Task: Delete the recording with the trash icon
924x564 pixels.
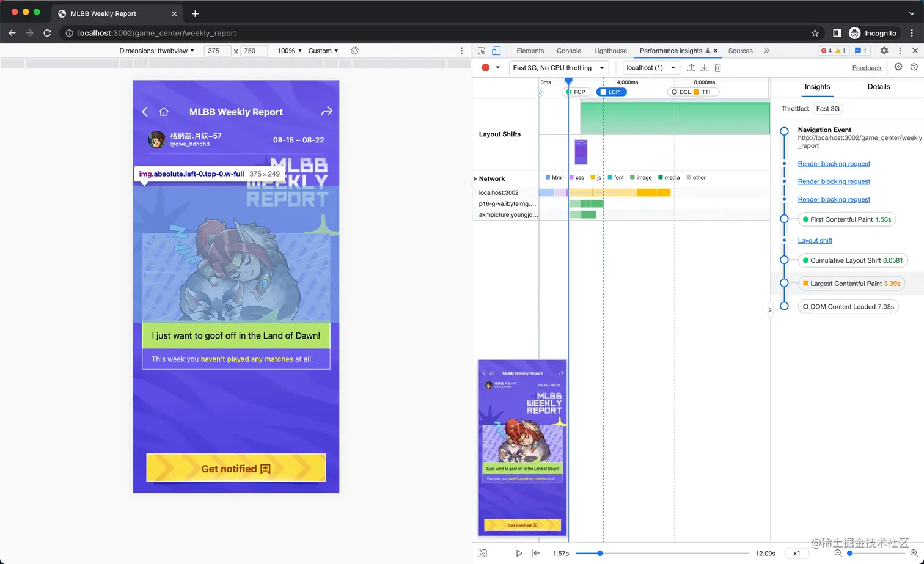Action: click(718, 68)
